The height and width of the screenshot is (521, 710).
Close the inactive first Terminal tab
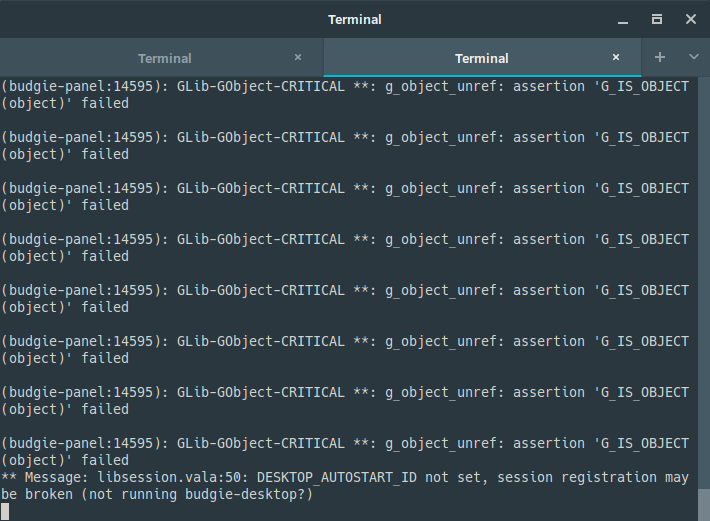[x=298, y=57]
